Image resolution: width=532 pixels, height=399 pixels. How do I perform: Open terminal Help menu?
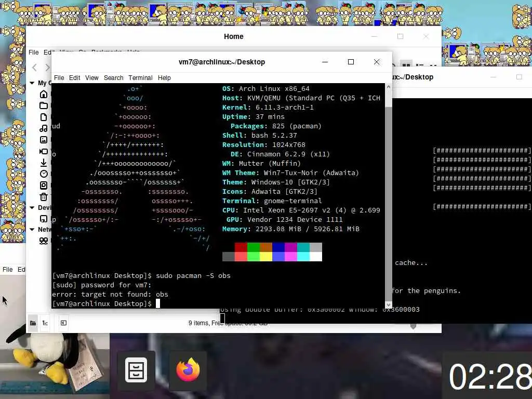point(164,78)
